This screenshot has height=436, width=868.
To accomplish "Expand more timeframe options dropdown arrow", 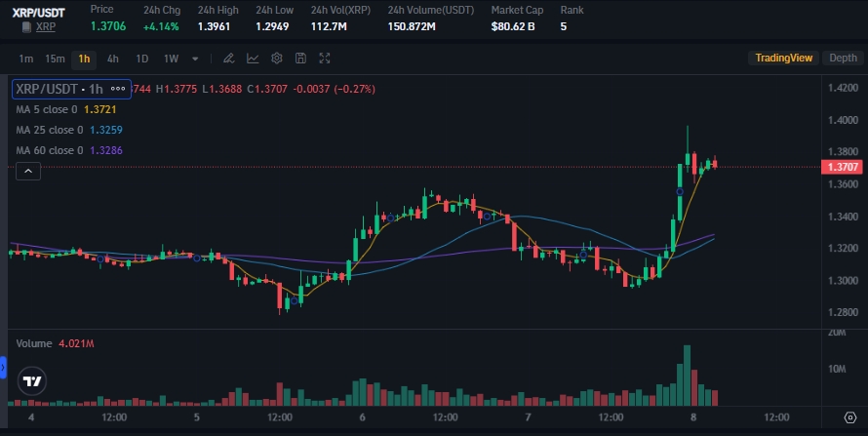I will pyautogui.click(x=198, y=59).
